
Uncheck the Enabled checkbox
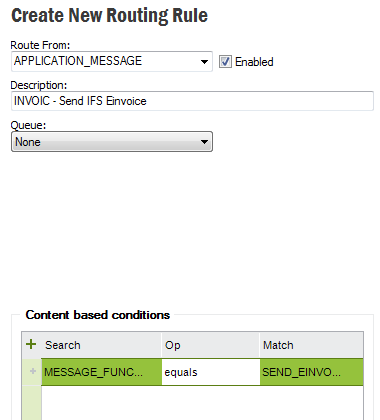225,62
